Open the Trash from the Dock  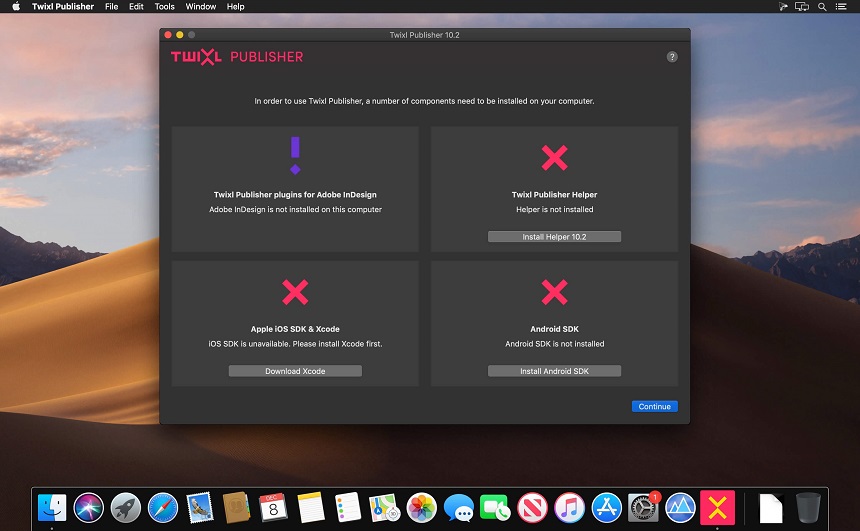click(808, 507)
